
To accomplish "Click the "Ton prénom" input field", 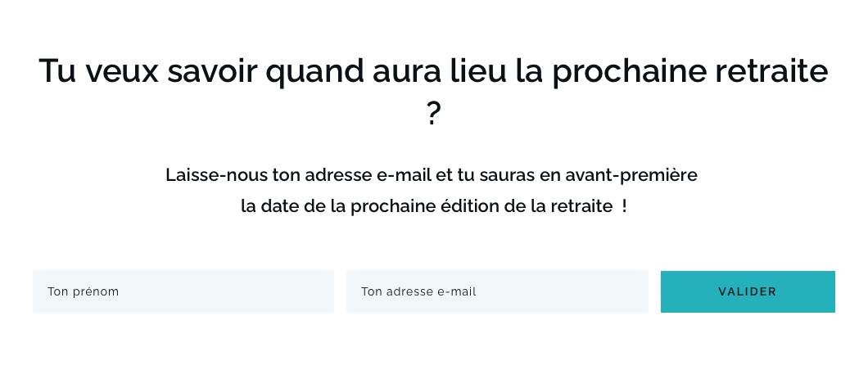I will [183, 291].
